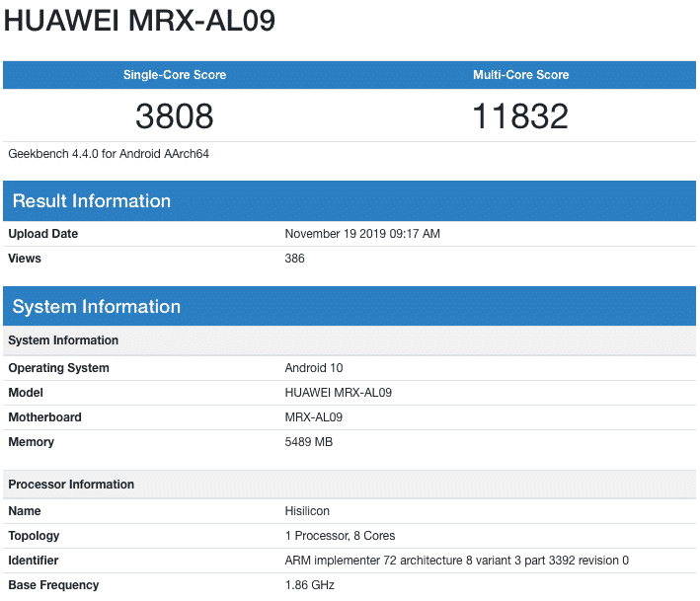Select the model value HUAWEI MRX-AL09 in table
This screenshot has height=601, width=700.
pyautogui.click(x=339, y=393)
